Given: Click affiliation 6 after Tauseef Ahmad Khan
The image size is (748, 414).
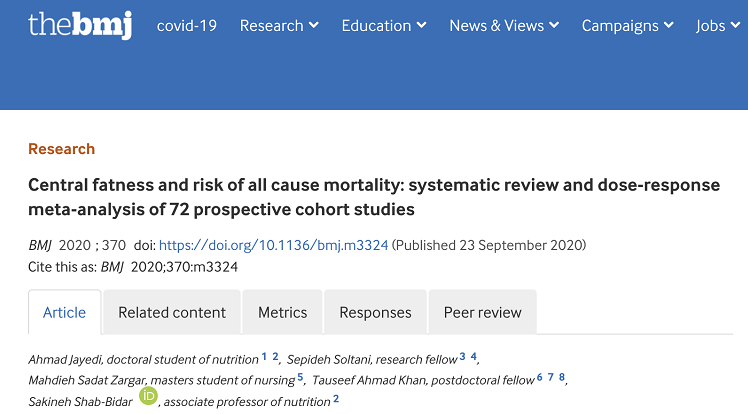Looking at the screenshot, I should click(x=540, y=378).
